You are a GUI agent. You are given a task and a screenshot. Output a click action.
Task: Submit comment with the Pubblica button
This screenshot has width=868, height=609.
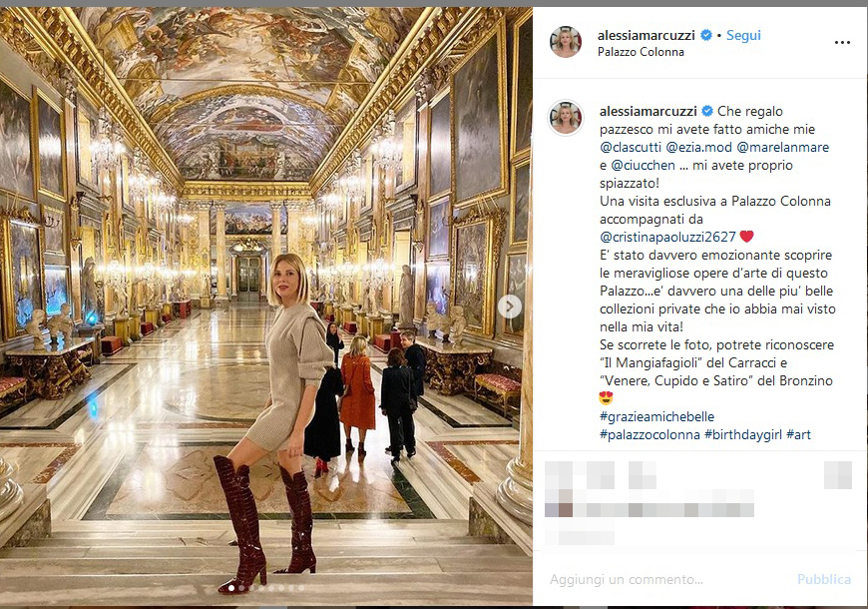(x=824, y=580)
